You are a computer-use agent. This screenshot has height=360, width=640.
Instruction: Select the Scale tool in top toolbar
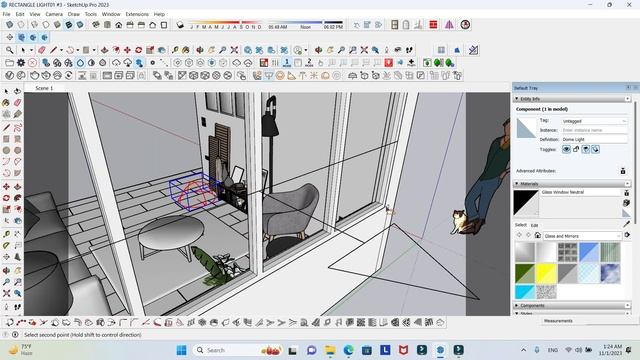point(150,50)
